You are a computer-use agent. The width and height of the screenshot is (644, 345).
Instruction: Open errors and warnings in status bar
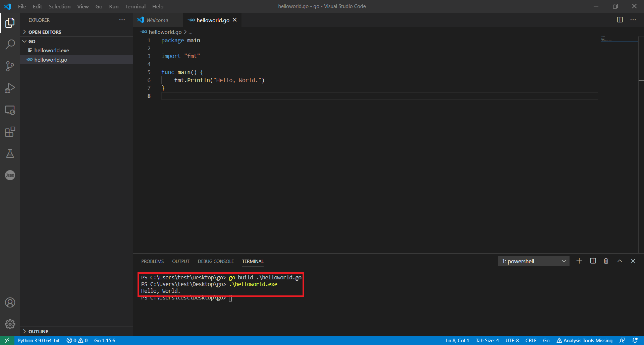coord(77,340)
